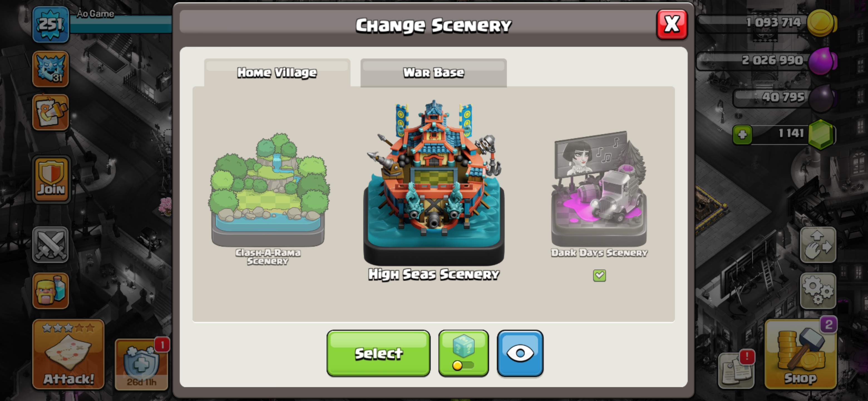Tap the crossed swords war icon
Image resolution: width=868 pixels, height=401 pixels.
tap(51, 244)
